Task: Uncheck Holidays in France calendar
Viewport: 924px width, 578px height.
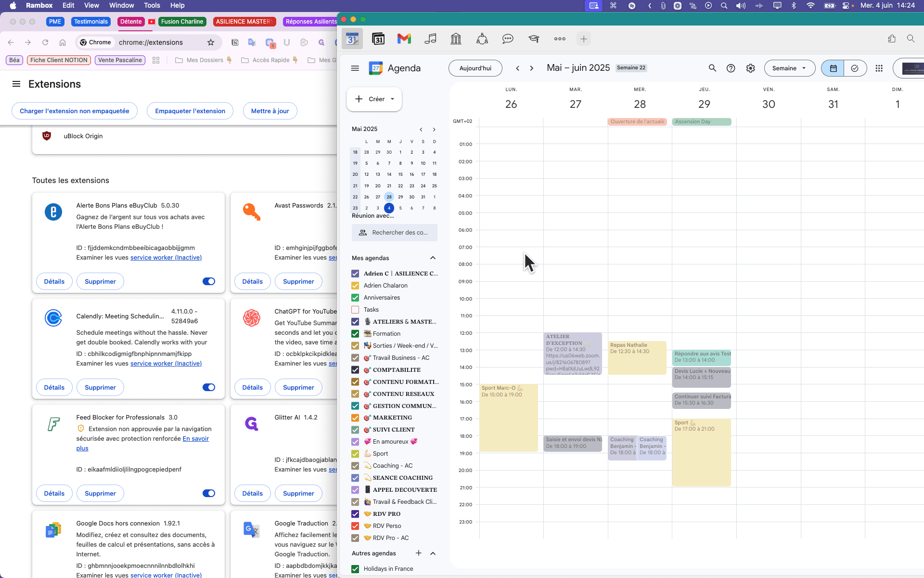Action: click(x=355, y=569)
